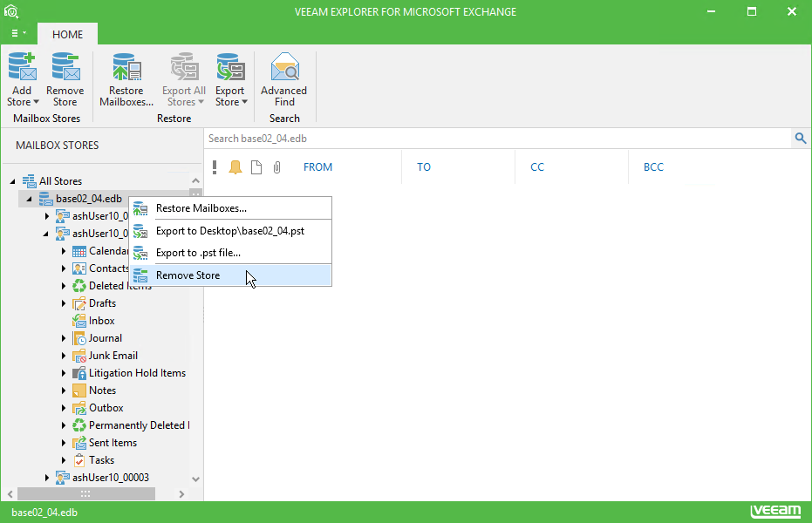This screenshot has height=523, width=812.
Task: Click the Junk Email folder icon
Action: coord(79,356)
